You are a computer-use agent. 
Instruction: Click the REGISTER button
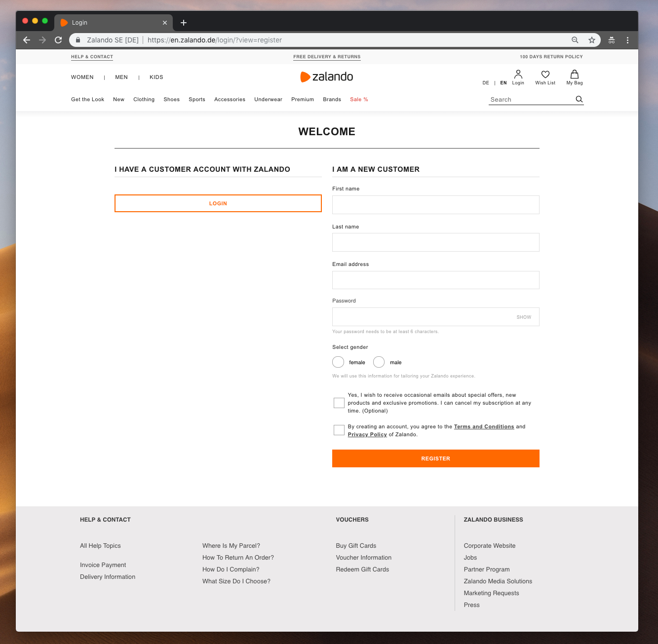435,458
